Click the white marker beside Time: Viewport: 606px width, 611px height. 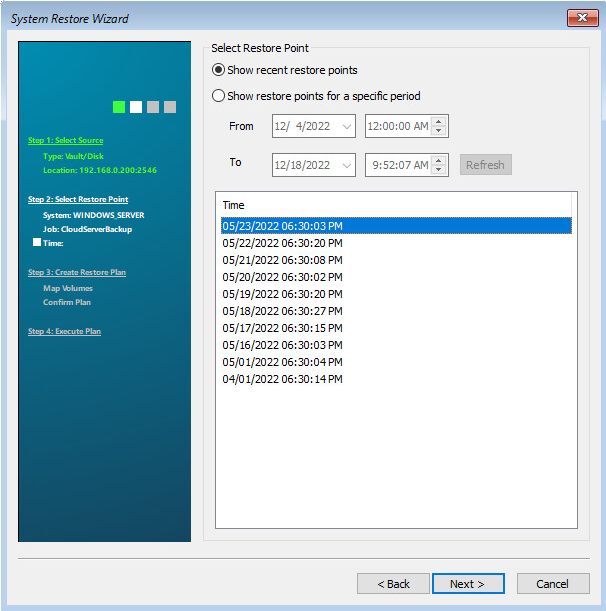click(x=37, y=242)
